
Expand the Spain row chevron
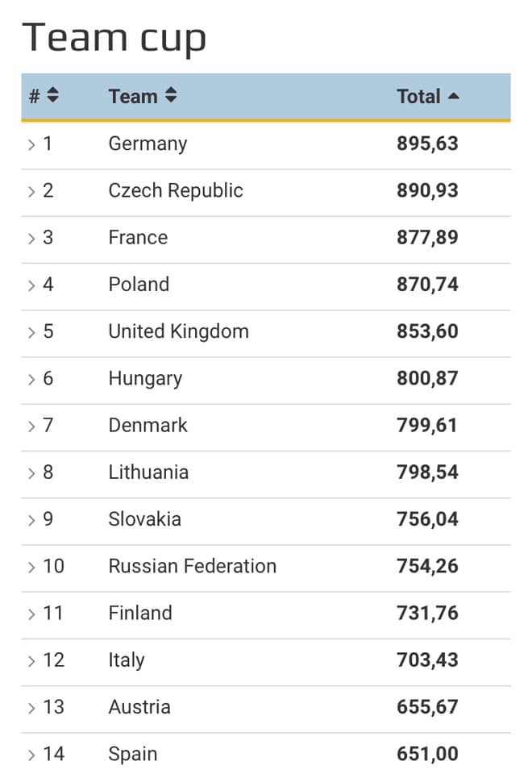pos(31,755)
